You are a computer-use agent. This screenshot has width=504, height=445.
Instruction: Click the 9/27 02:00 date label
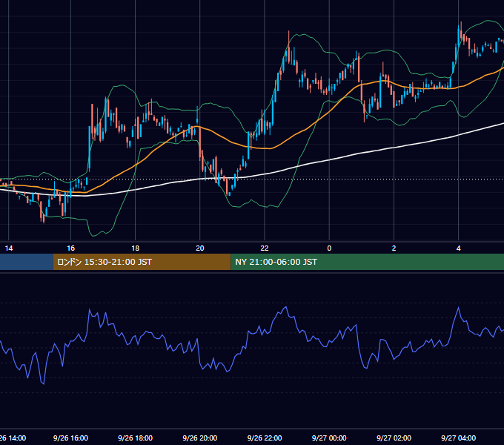click(x=394, y=438)
